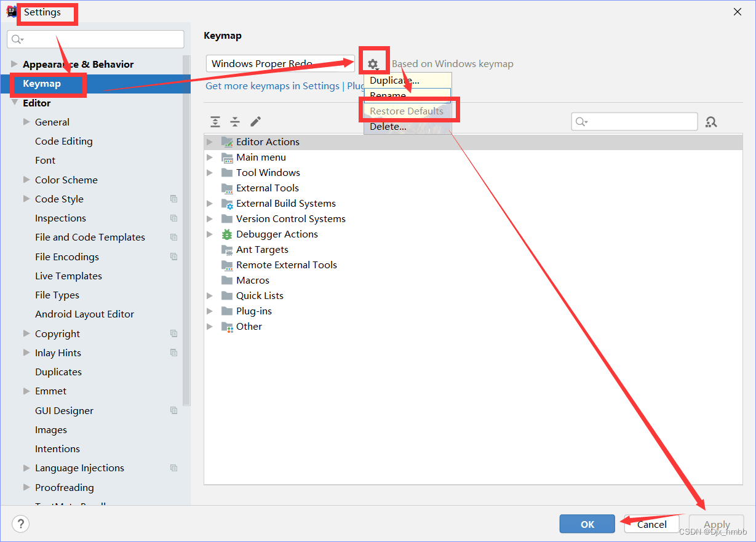Open Code Editing settings page
The width and height of the screenshot is (756, 542).
tap(64, 141)
